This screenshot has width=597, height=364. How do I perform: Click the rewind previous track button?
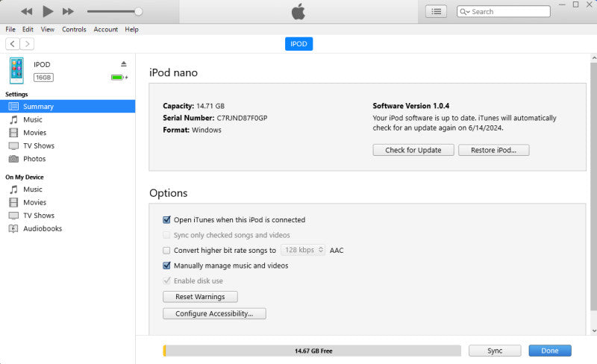point(27,11)
